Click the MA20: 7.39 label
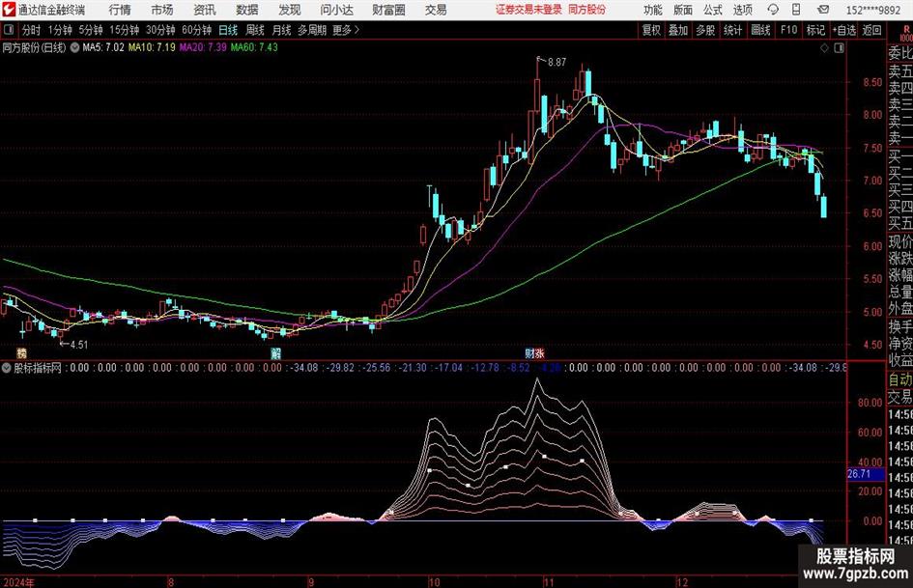 point(203,47)
